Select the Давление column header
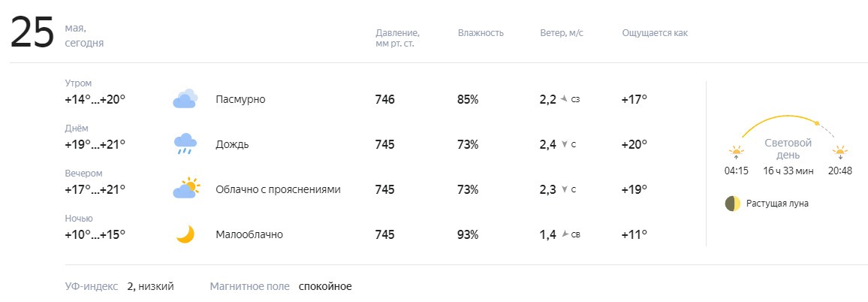868x302 pixels. 397,38
